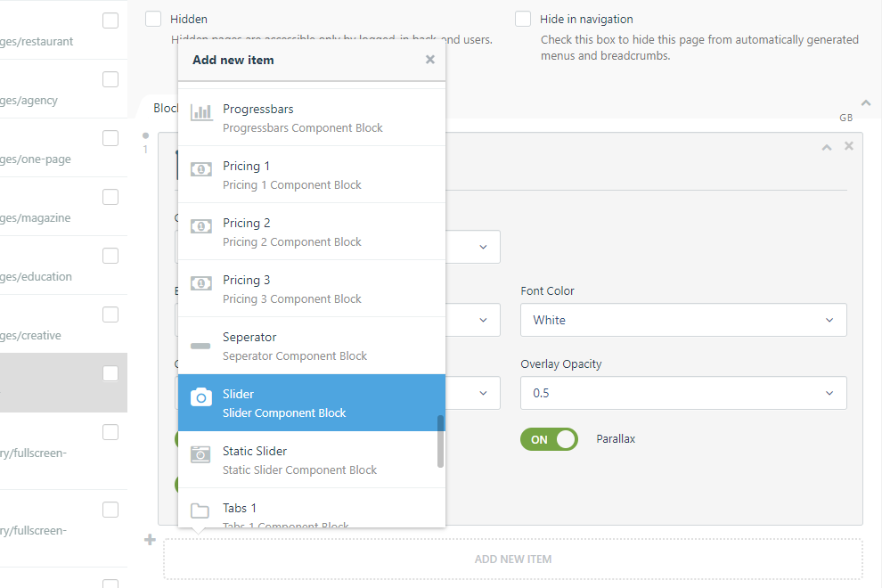The width and height of the screenshot is (882, 588).
Task: Select the Progressbars Component Block entry
Action: (x=312, y=118)
